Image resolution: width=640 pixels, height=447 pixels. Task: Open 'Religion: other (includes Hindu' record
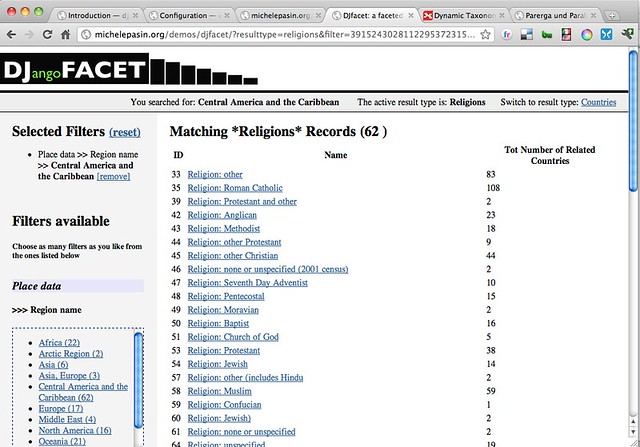[245, 378]
